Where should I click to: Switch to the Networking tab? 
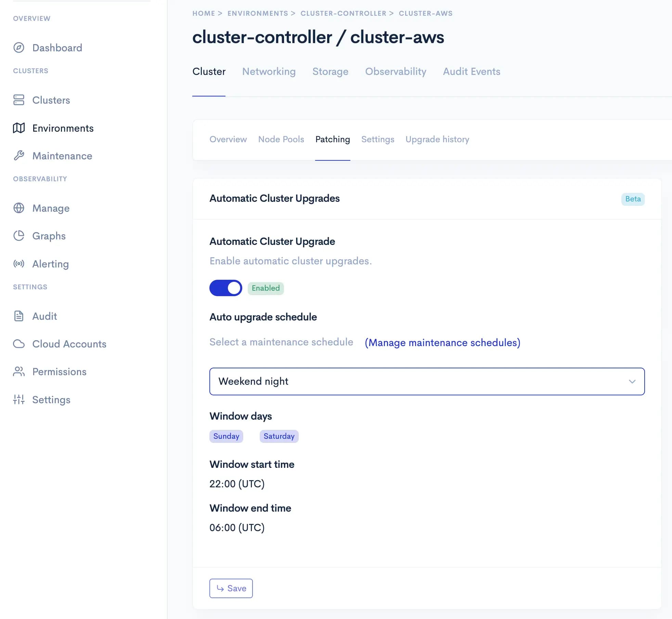(x=269, y=71)
